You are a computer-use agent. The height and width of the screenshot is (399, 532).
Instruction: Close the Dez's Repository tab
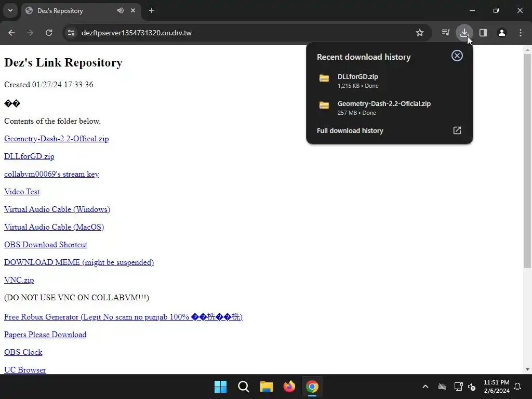point(133,10)
